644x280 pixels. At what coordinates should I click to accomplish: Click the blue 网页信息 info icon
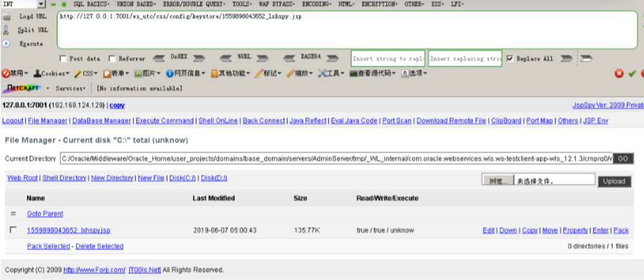[x=170, y=74]
